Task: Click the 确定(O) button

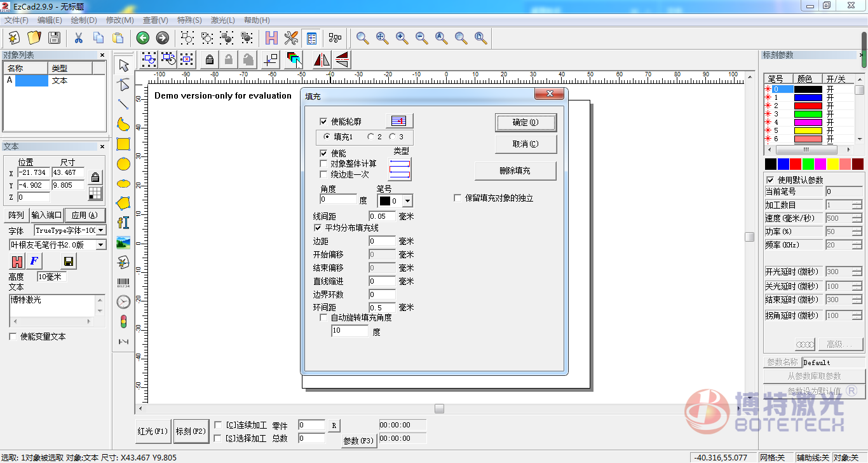Action: [x=526, y=122]
